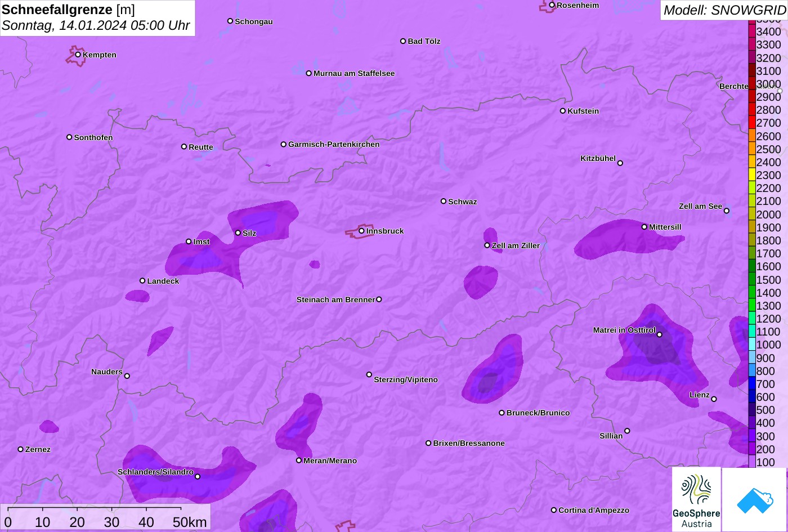
Task: Click the Schneefallgrenze [m] title
Action: (x=69, y=10)
